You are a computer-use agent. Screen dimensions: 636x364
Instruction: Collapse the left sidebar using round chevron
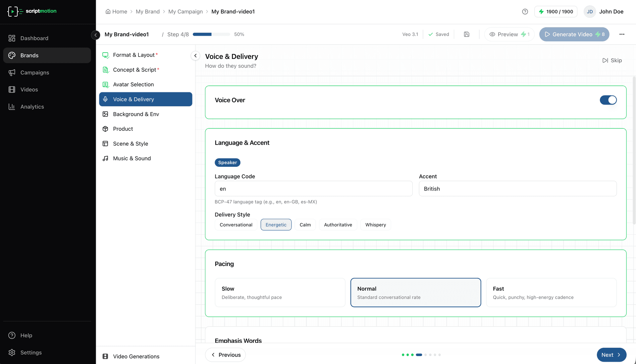95,35
